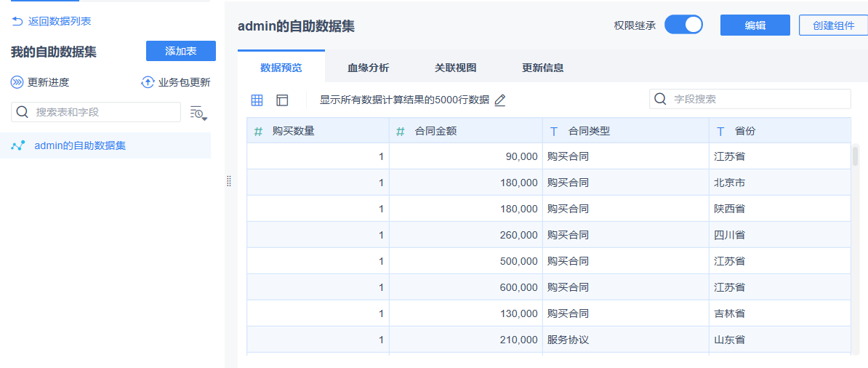This screenshot has width=868, height=368.
Task: Click the vertical scrollbar of data table
Action: click(856, 156)
